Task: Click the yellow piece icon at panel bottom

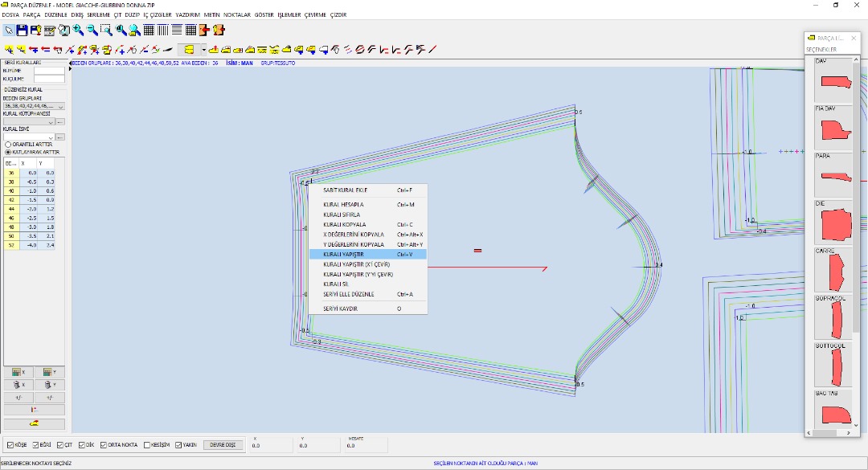Action: pyautogui.click(x=35, y=423)
